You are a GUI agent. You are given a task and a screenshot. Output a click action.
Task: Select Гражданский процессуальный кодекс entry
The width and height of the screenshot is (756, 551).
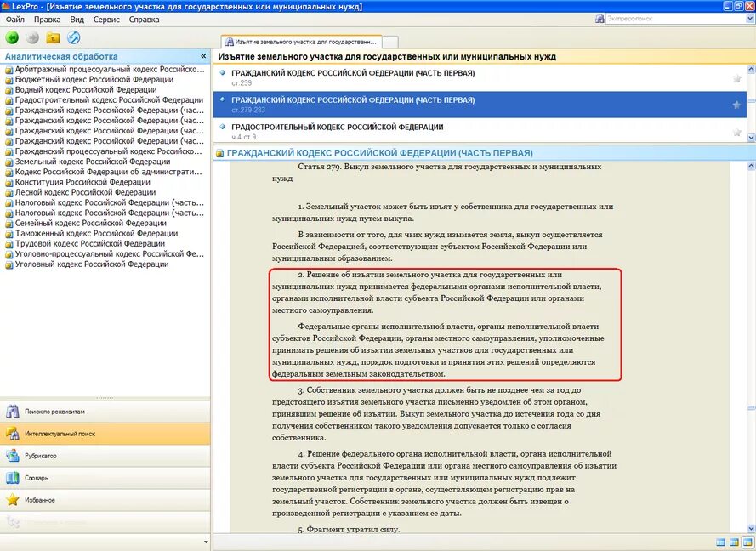coord(104,151)
